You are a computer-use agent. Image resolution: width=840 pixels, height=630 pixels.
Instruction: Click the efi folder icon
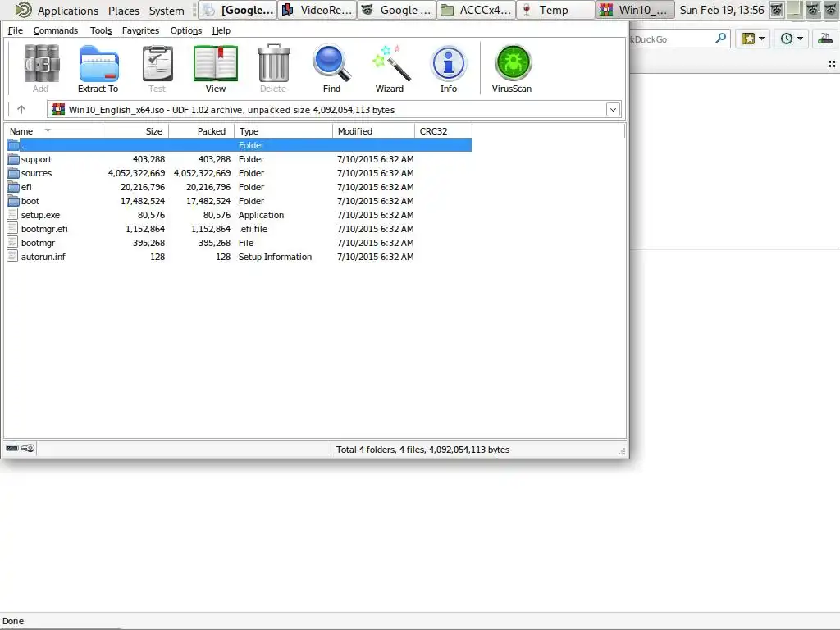[x=13, y=187]
